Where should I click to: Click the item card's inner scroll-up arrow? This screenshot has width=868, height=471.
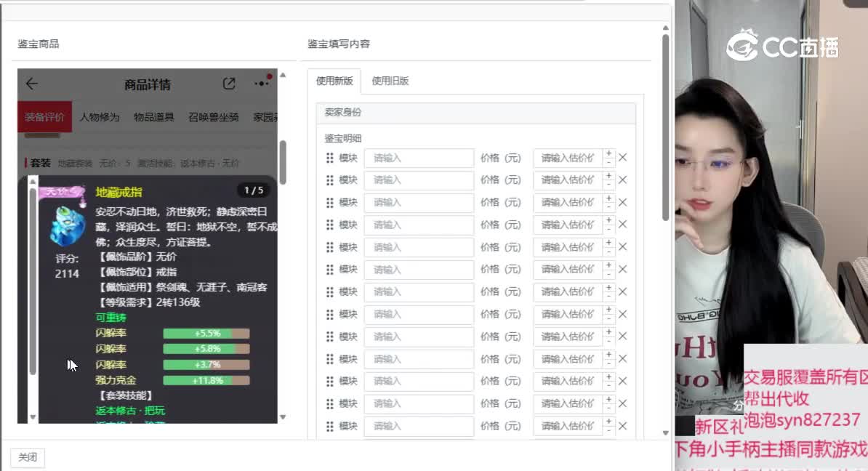(33, 182)
